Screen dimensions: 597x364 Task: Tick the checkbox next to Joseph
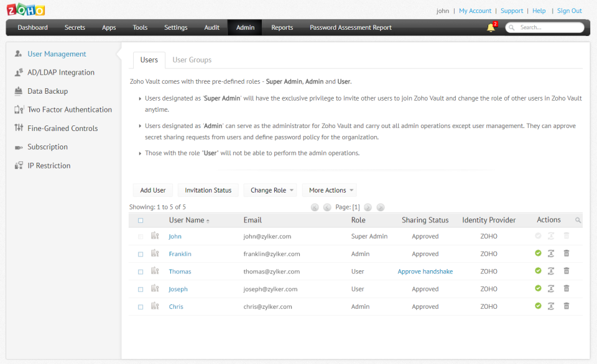coord(141,288)
